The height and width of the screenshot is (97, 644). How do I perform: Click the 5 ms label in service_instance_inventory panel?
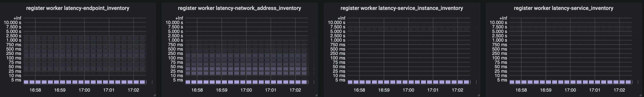[x=340, y=80]
